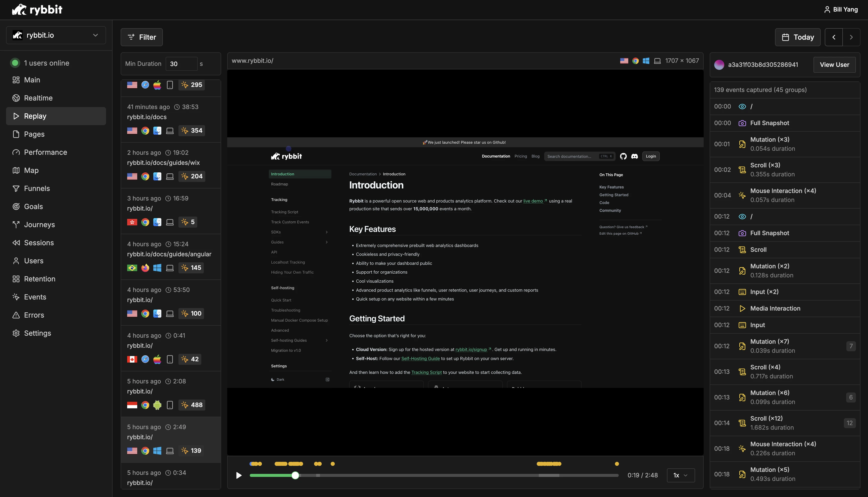Navigate to Realtime view
The image size is (868, 497).
click(56, 98)
